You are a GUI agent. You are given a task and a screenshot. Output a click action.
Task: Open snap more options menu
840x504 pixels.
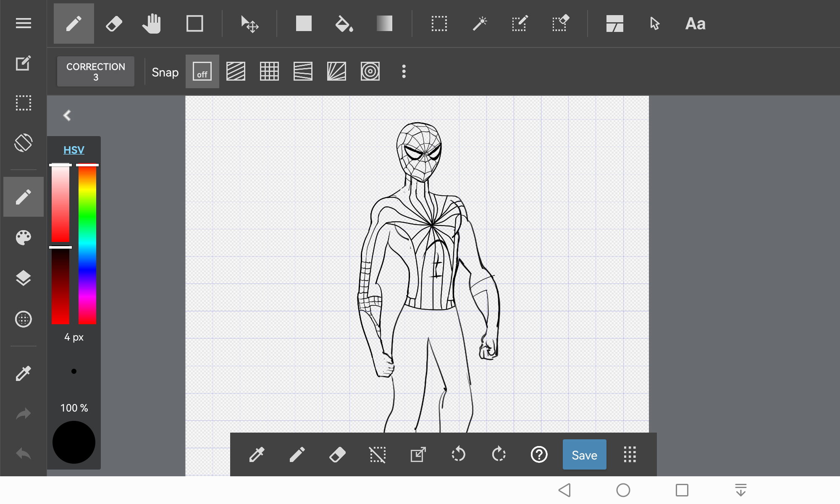(x=404, y=71)
